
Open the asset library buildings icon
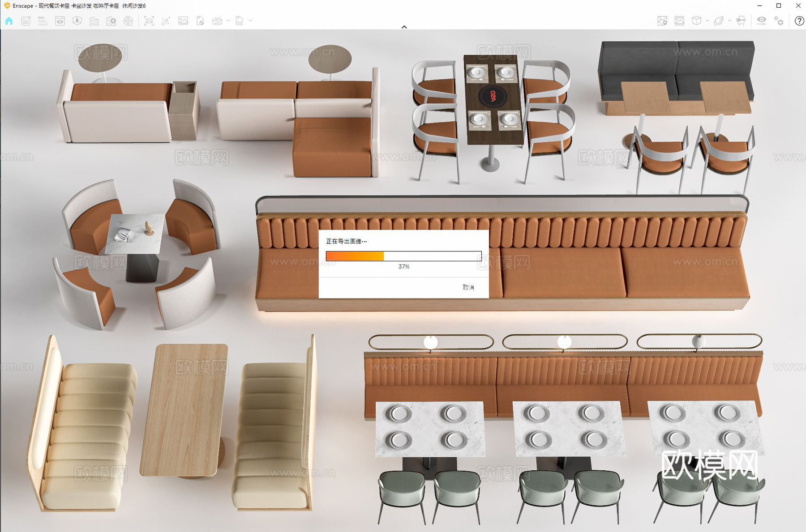point(94,21)
